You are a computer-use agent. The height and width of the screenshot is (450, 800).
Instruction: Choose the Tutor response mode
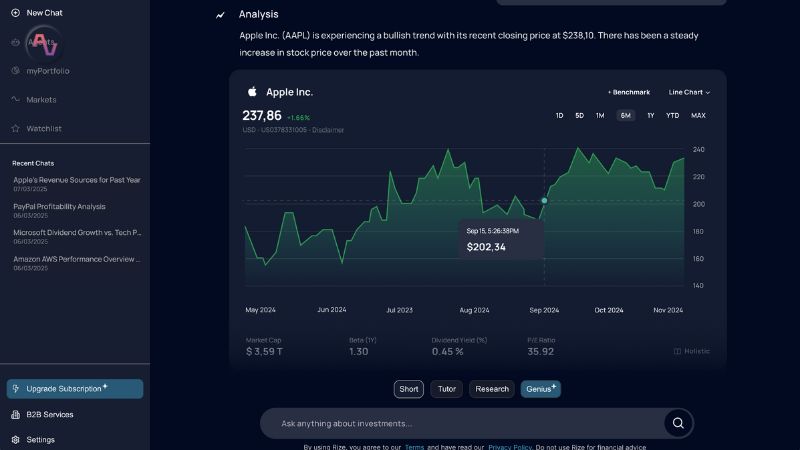[x=446, y=389]
